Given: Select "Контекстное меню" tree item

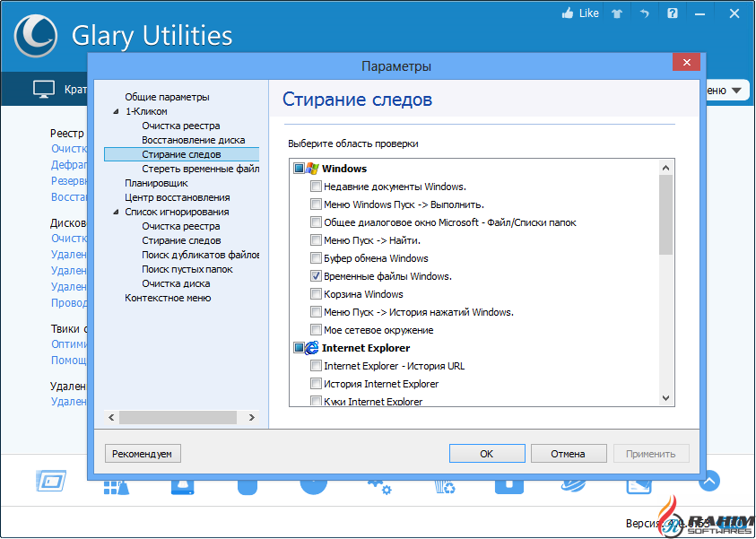Looking at the screenshot, I should point(168,298).
